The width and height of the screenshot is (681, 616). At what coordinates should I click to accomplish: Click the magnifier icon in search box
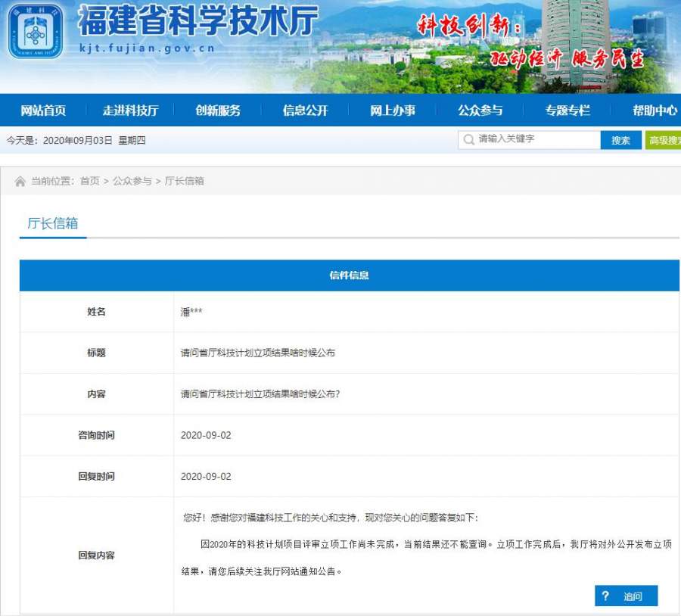point(468,140)
